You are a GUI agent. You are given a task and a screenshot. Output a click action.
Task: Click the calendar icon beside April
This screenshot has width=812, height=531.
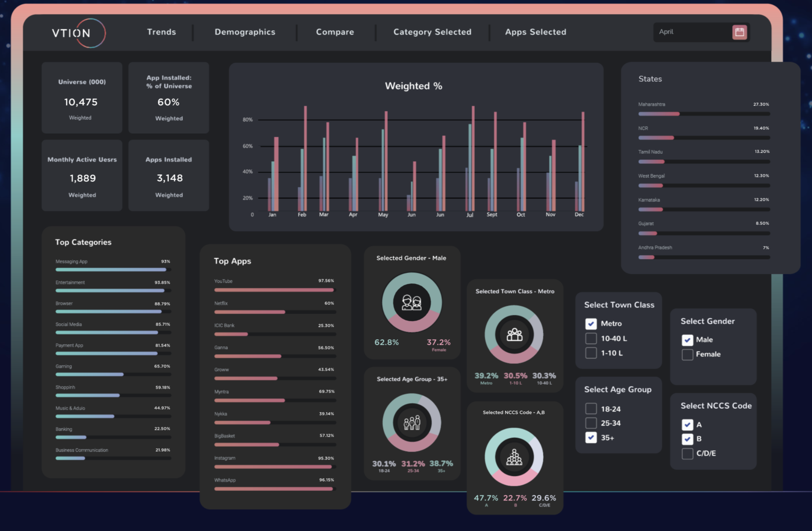pyautogui.click(x=739, y=32)
